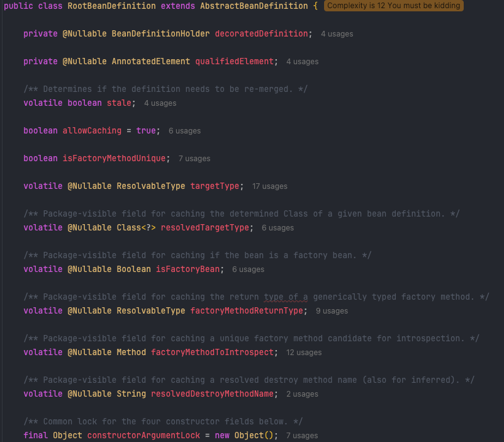This screenshot has width=504, height=442.
Task: Click comment about caching determined Class
Action: click(x=242, y=214)
